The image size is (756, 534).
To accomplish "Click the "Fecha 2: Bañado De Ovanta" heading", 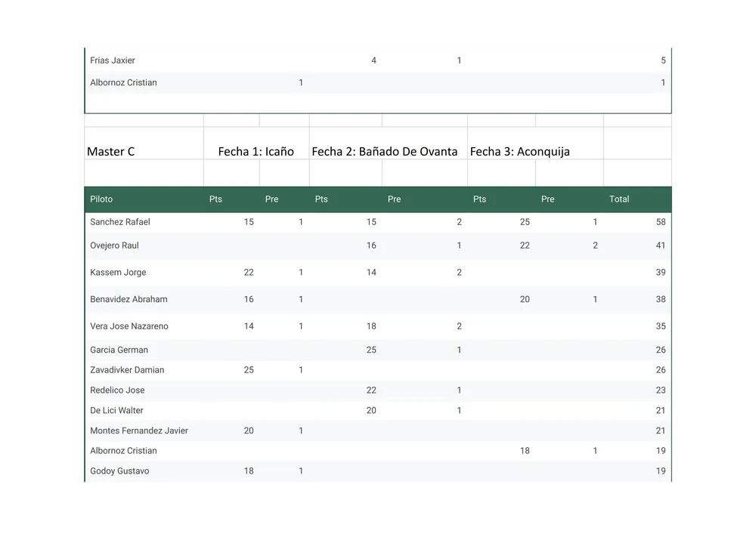I will [x=384, y=152].
